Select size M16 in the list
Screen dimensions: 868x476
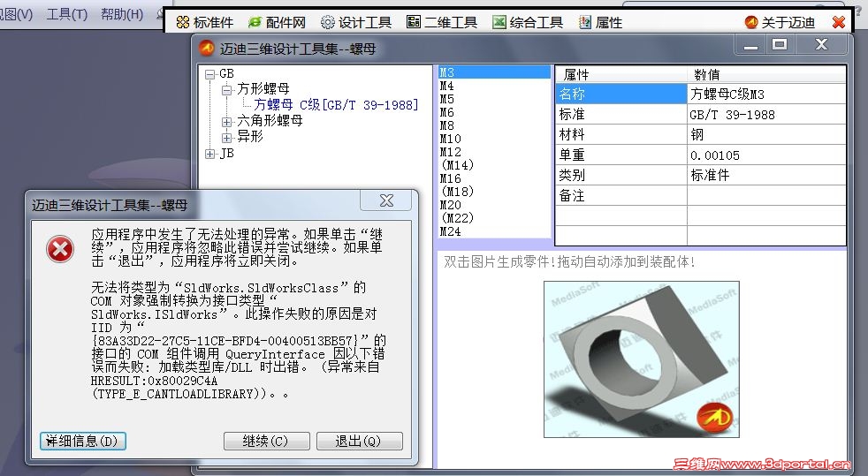click(494, 178)
